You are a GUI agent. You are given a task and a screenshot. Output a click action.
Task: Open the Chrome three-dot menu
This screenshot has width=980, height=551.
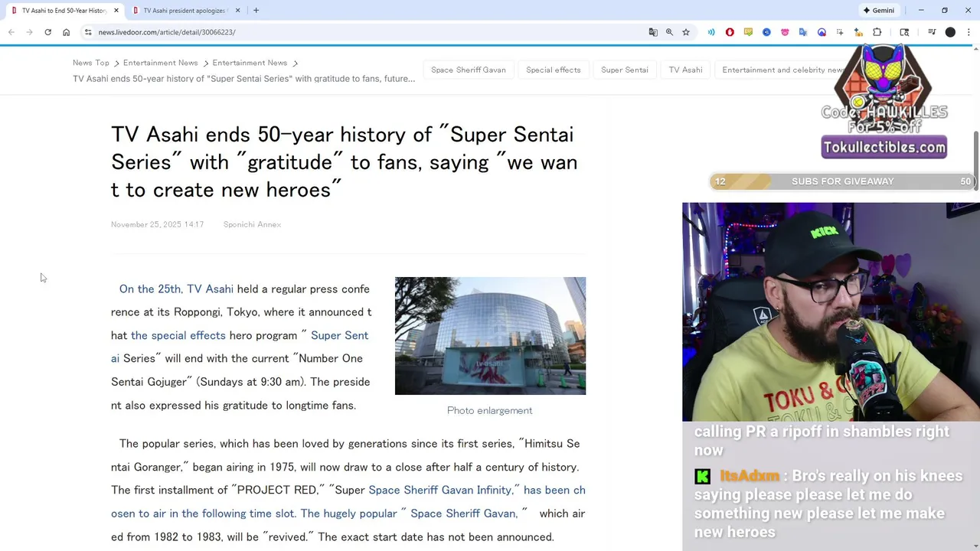tap(969, 32)
